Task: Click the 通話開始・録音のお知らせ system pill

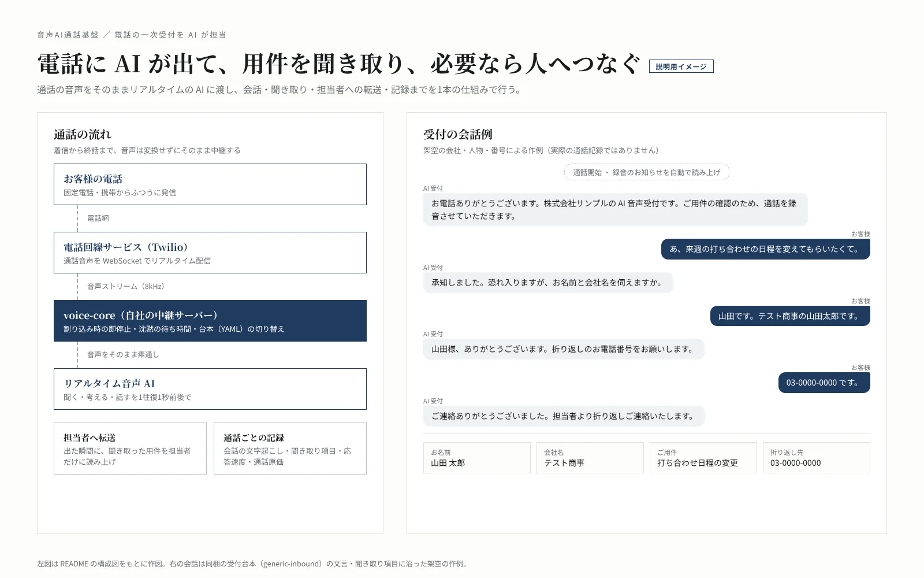Action: point(647,172)
